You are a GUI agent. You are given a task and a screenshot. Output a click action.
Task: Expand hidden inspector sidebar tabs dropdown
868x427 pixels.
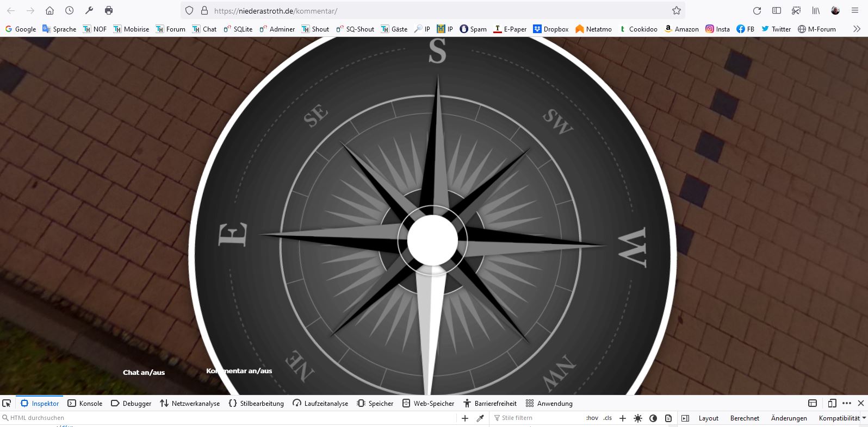point(864,418)
